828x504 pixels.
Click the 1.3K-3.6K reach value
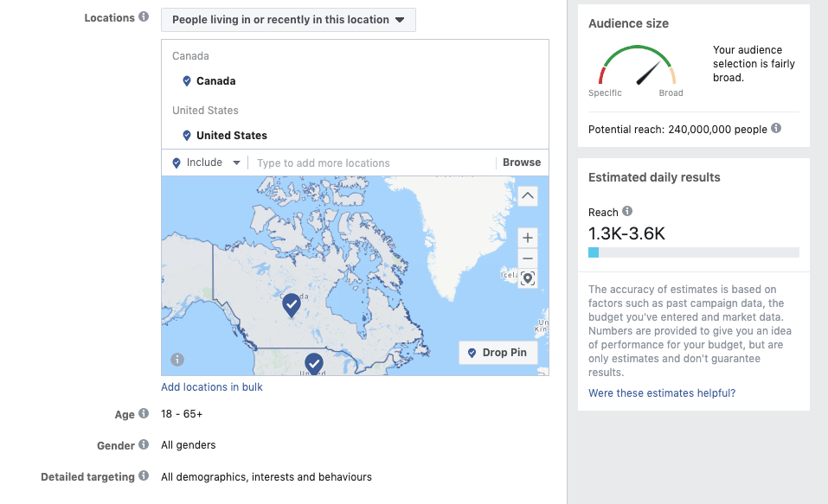pyautogui.click(x=626, y=233)
